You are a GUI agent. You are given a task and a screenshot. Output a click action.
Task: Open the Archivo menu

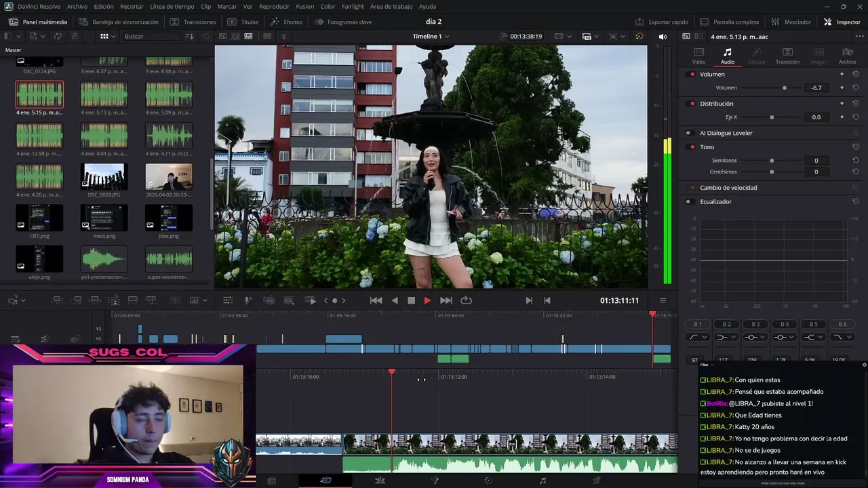point(77,6)
